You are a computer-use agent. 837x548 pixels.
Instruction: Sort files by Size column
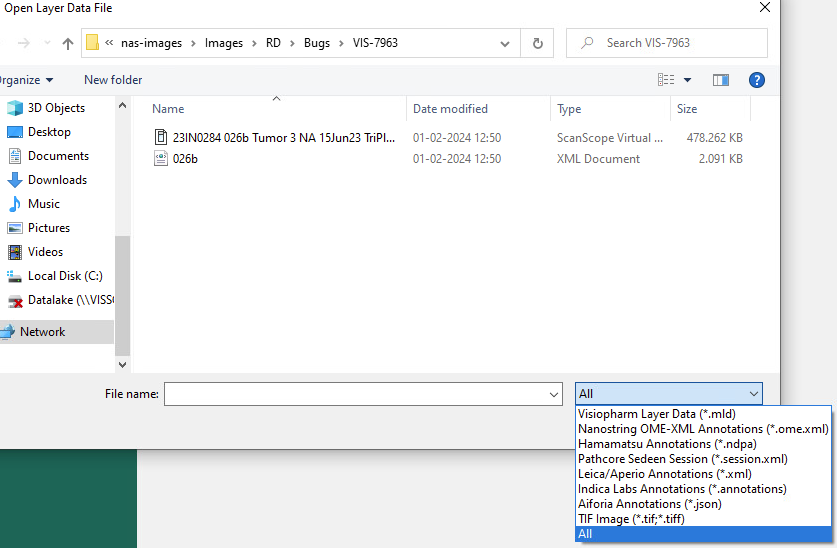687,109
